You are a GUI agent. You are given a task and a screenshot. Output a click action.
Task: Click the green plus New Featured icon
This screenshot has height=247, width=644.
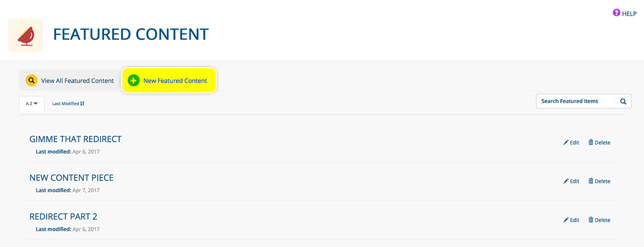(134, 81)
